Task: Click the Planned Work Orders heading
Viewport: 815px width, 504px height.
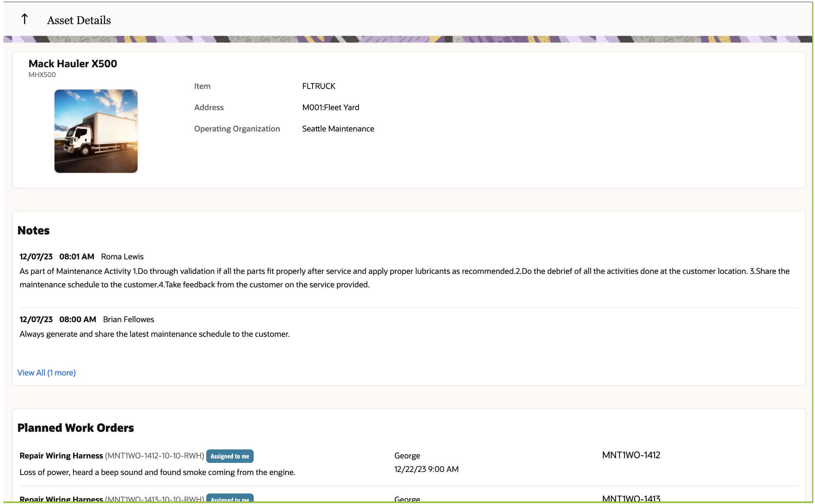Action: 76,428
